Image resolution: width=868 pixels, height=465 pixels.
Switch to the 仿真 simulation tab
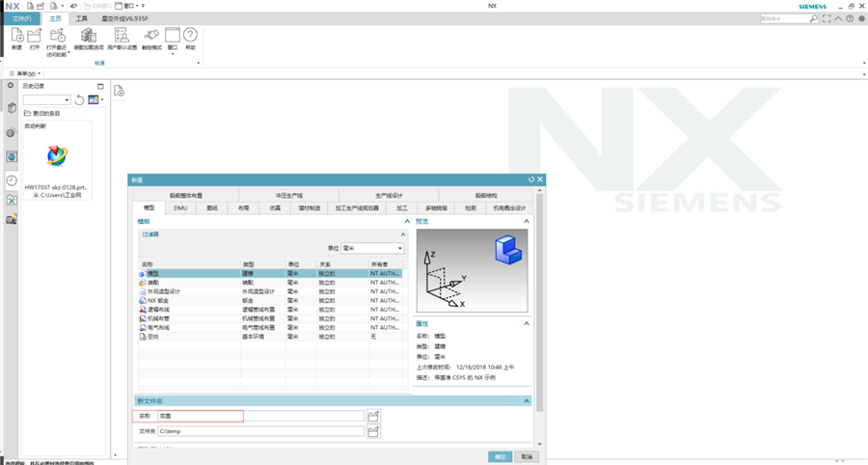click(275, 208)
